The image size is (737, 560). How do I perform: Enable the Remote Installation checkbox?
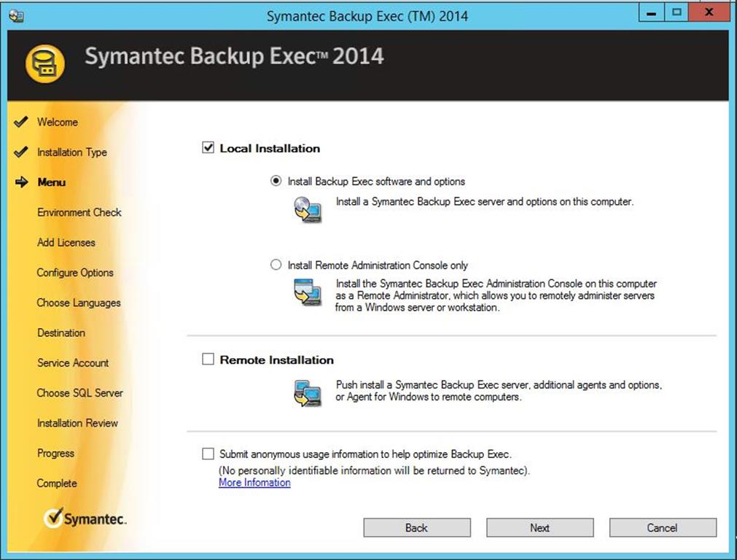(208, 359)
